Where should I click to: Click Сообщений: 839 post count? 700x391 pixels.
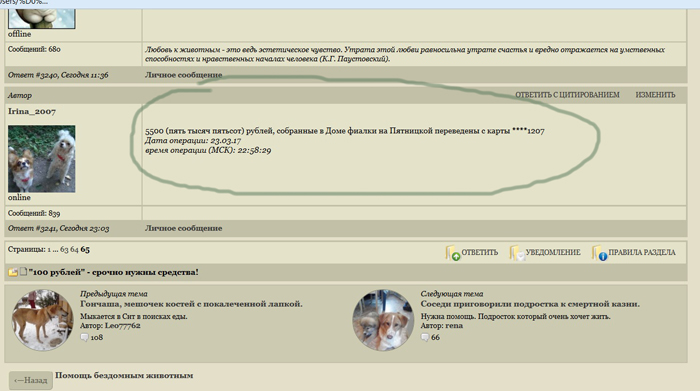(x=34, y=213)
